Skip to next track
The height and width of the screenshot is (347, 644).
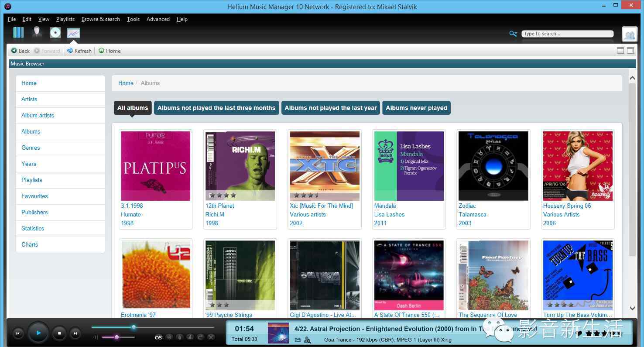pos(75,333)
